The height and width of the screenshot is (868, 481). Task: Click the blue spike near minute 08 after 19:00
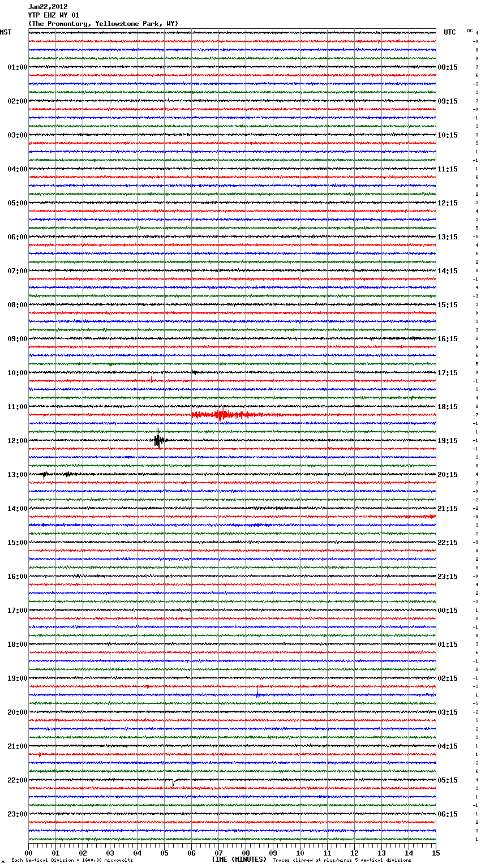pyautogui.click(x=257, y=692)
